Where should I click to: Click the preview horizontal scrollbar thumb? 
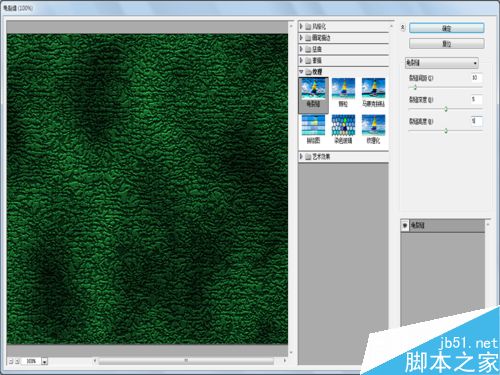click(186, 361)
